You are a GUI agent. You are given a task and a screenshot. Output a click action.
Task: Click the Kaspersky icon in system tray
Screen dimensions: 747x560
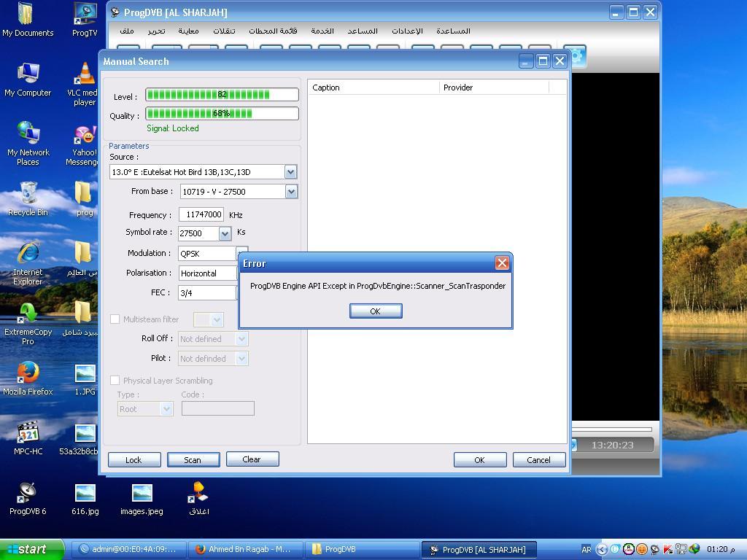pos(668,550)
